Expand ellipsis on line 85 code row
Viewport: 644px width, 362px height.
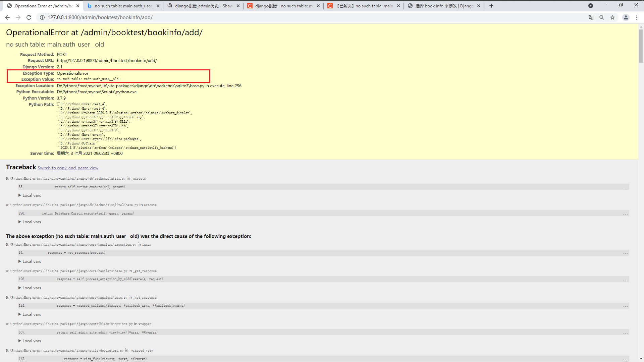pyautogui.click(x=625, y=187)
